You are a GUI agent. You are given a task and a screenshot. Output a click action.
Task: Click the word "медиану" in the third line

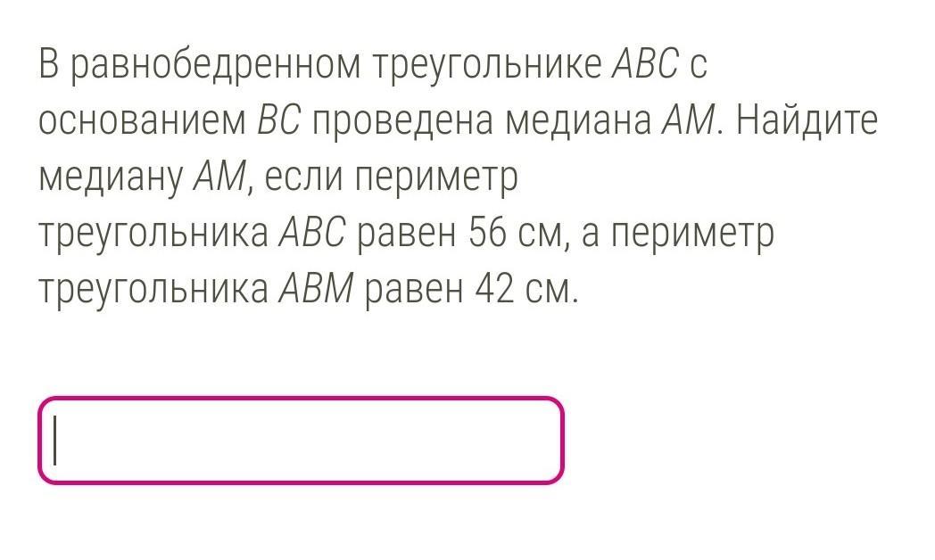click(x=111, y=179)
